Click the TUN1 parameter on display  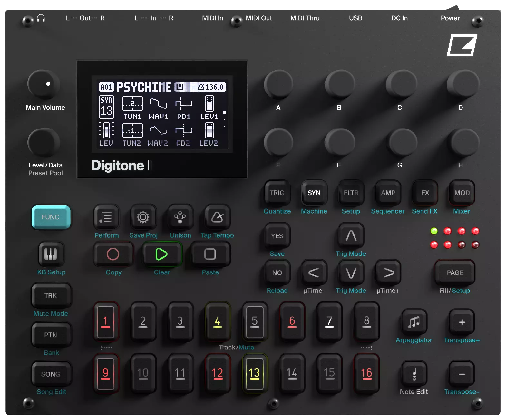[x=132, y=108]
